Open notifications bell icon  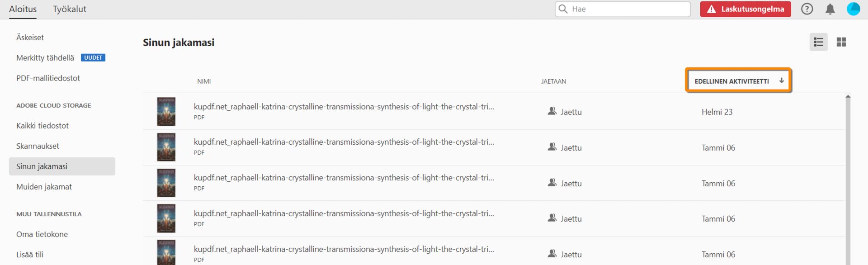tap(830, 9)
